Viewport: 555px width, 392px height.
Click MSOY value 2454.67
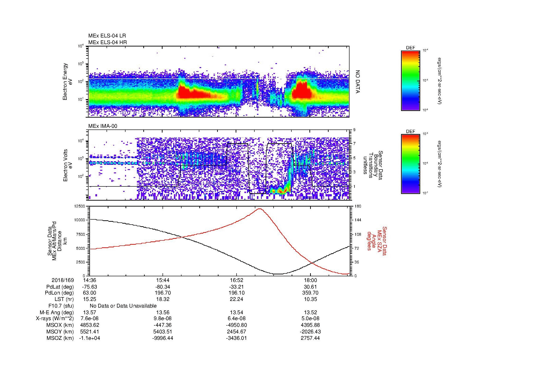click(x=236, y=332)
